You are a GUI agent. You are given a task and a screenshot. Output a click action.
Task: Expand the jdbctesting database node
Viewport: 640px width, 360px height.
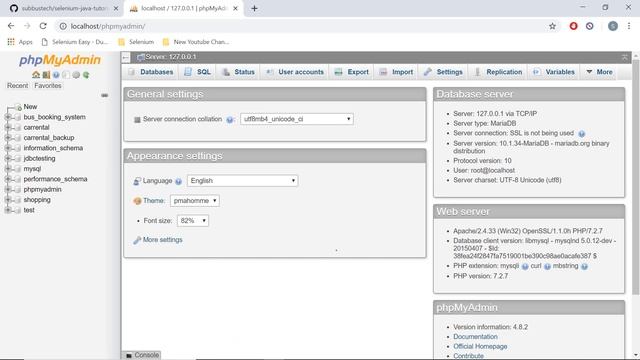tap(8, 158)
